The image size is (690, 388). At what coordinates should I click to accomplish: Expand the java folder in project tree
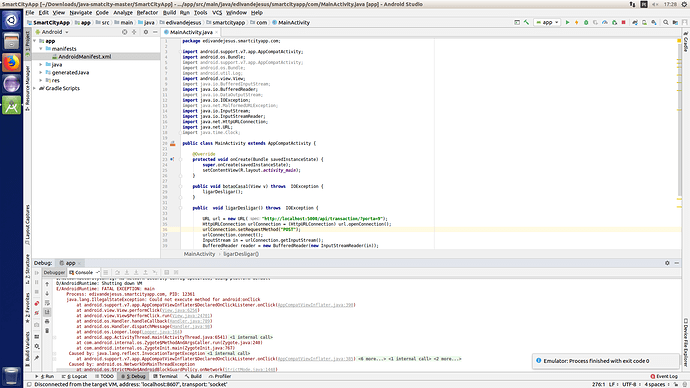click(41, 65)
